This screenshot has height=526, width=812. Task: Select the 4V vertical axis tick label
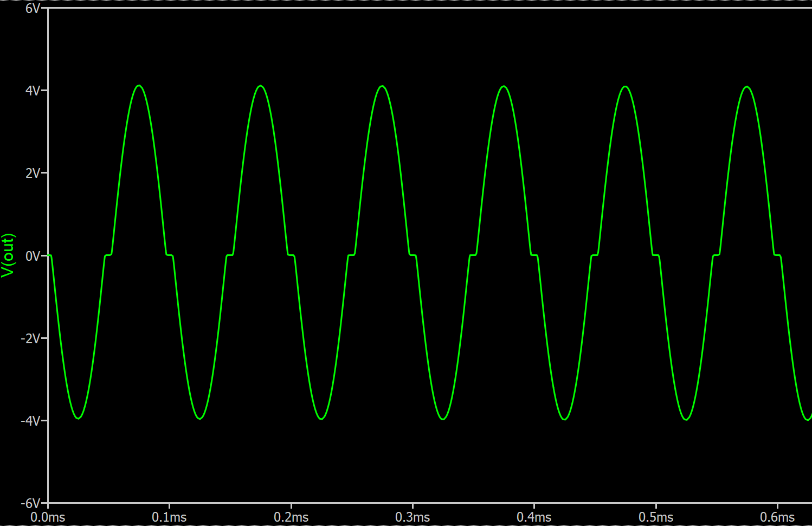[x=33, y=91]
